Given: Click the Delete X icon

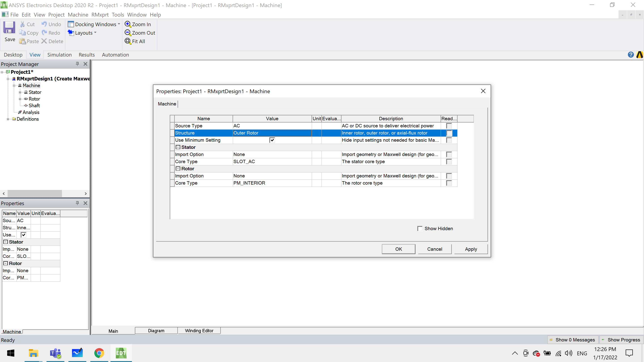Looking at the screenshot, I should click(x=44, y=41).
